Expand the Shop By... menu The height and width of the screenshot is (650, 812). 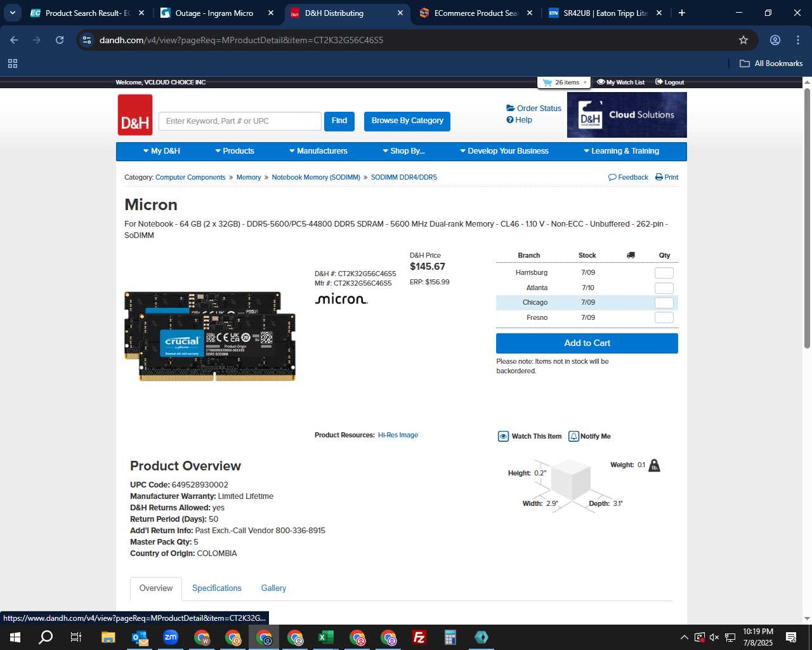pyautogui.click(x=403, y=151)
